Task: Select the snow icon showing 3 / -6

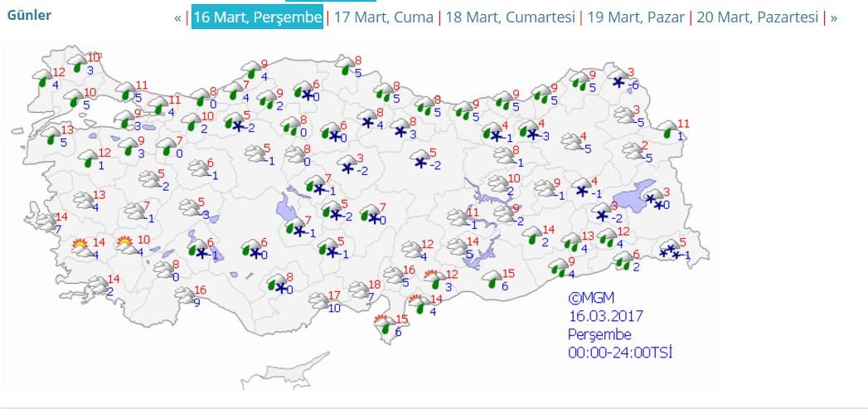Action: (x=618, y=78)
